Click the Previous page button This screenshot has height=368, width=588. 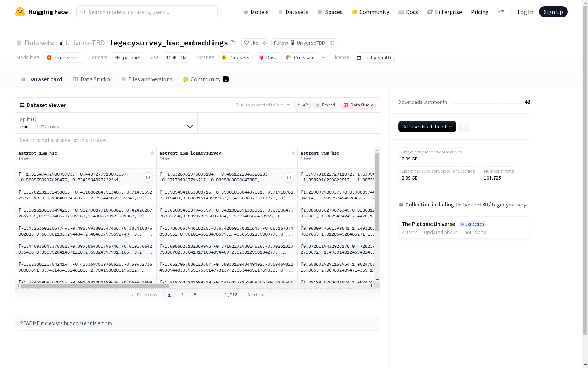(144, 295)
